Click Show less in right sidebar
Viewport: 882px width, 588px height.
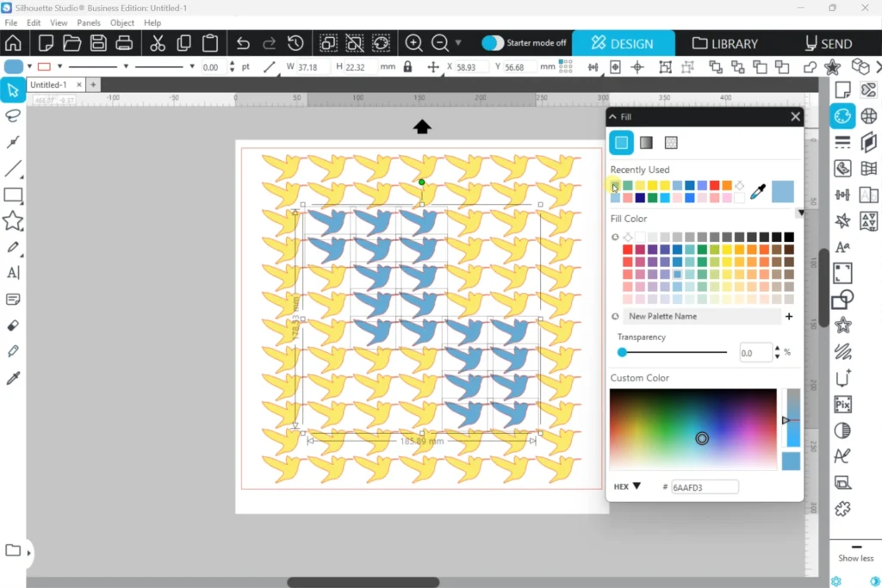point(855,558)
